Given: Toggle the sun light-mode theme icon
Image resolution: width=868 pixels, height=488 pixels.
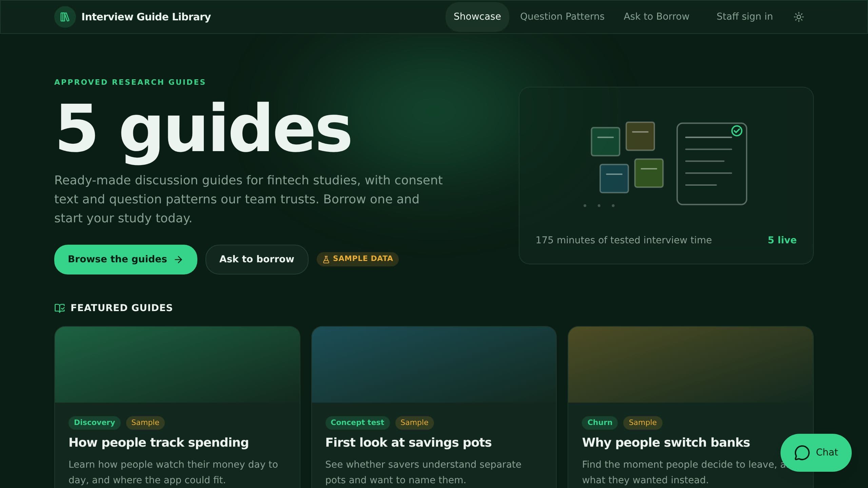Looking at the screenshot, I should click(798, 17).
